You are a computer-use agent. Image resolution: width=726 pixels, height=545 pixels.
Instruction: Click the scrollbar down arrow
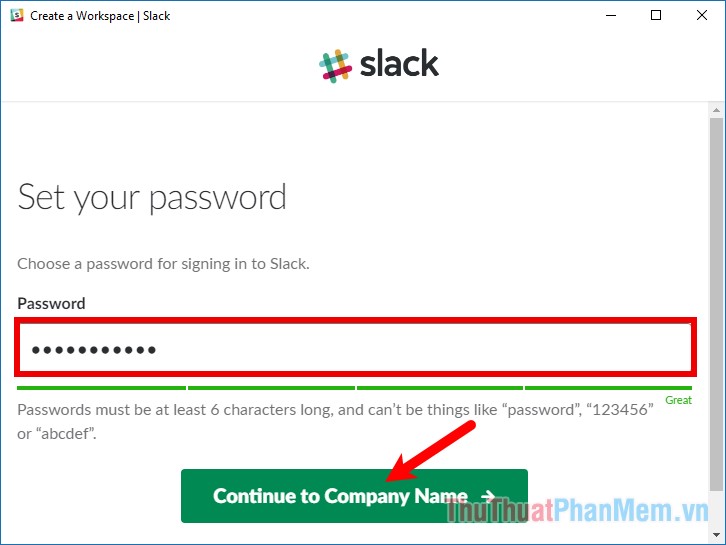716,535
